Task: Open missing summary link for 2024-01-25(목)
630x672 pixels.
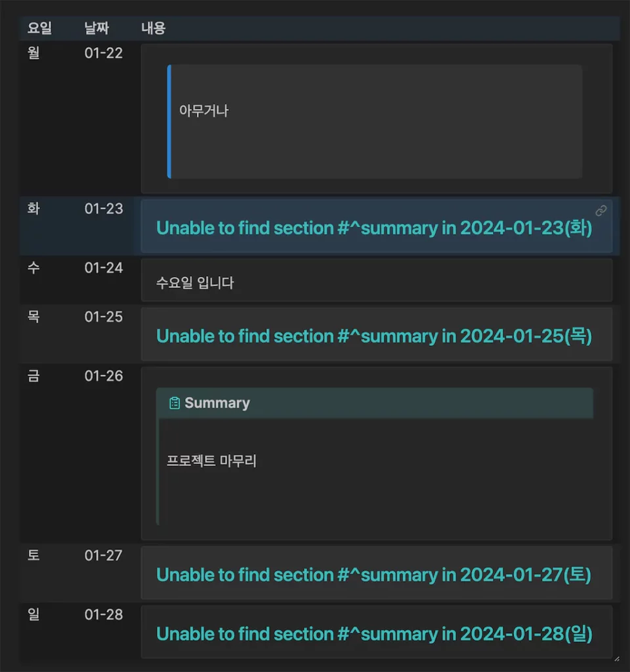Action: click(x=374, y=336)
